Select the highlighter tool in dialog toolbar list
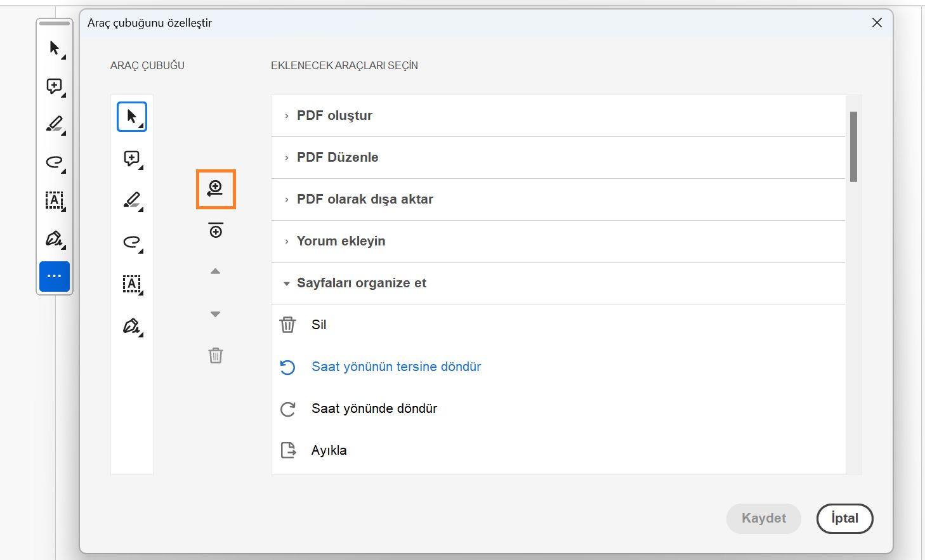This screenshot has height=560, width=925. (x=132, y=200)
